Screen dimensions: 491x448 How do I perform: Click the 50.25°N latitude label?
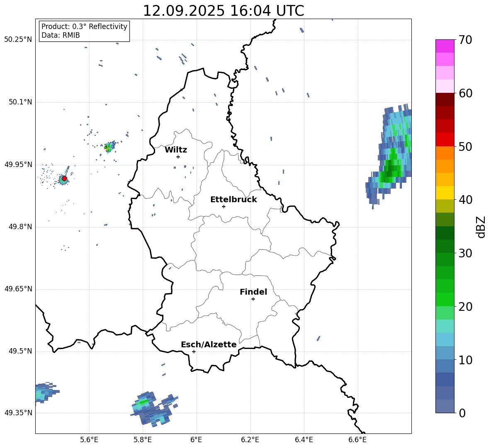click(x=18, y=40)
